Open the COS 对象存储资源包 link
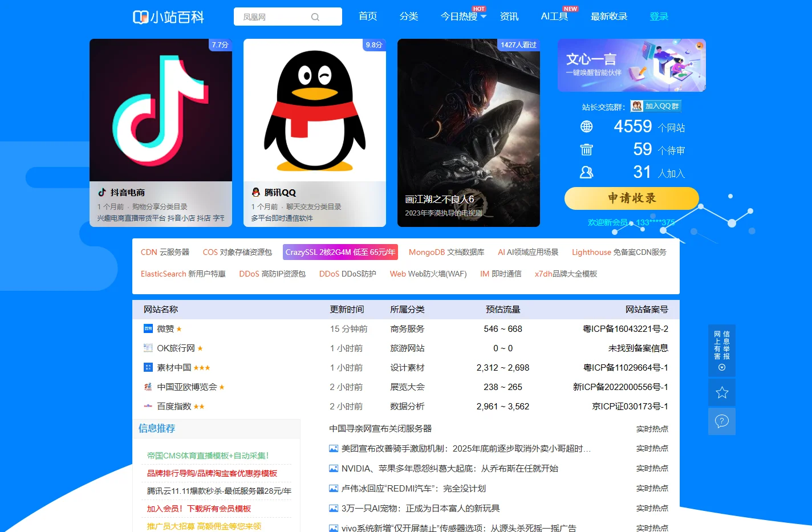 point(237,252)
